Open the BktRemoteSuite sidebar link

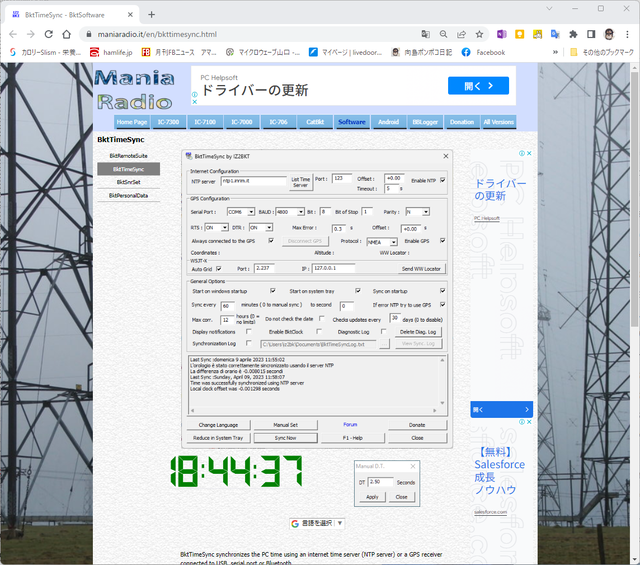point(129,156)
